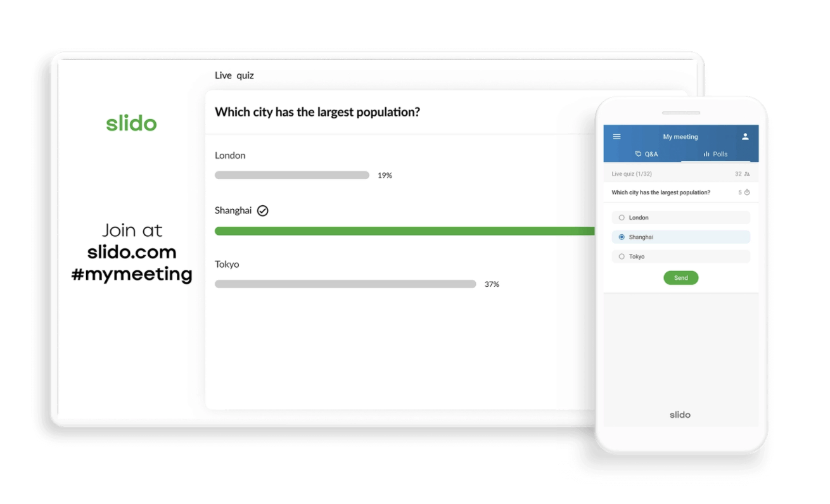
Task: Select the Q&A speech bubble icon
Action: (638, 154)
